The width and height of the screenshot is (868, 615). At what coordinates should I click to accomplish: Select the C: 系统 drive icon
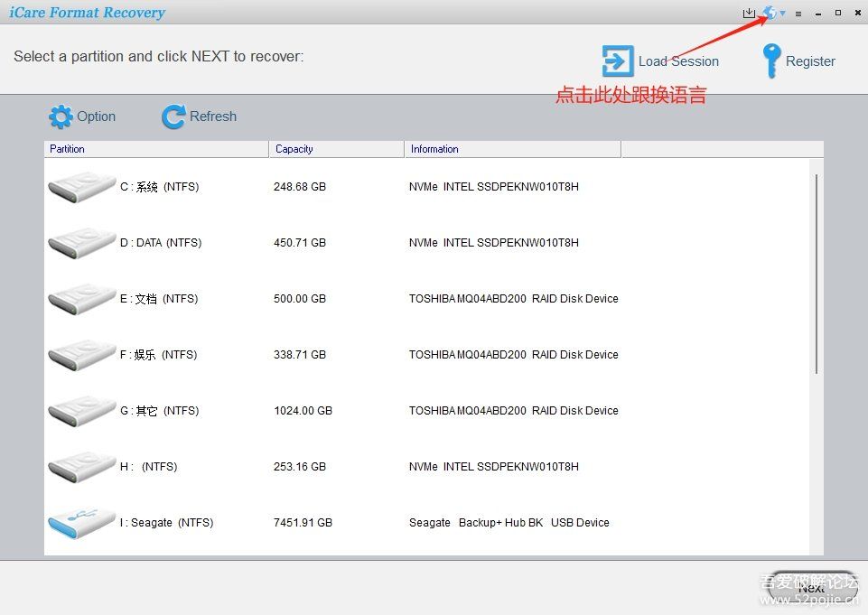tap(81, 187)
